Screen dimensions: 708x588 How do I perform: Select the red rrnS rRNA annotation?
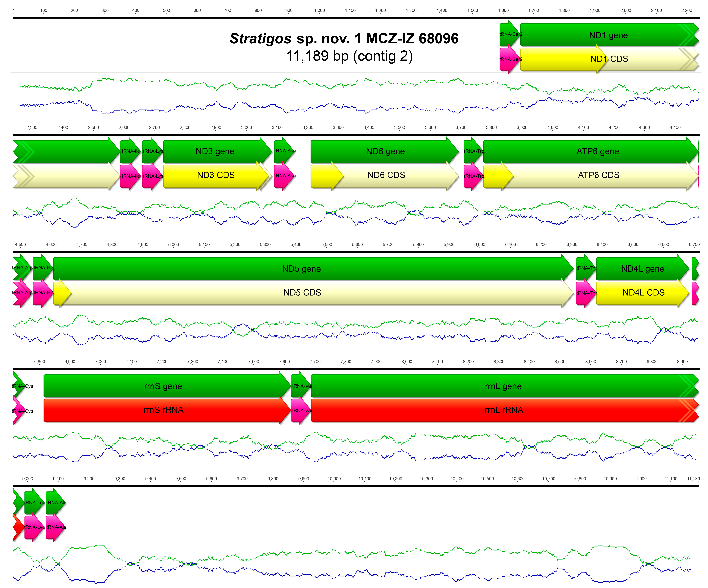point(164,410)
